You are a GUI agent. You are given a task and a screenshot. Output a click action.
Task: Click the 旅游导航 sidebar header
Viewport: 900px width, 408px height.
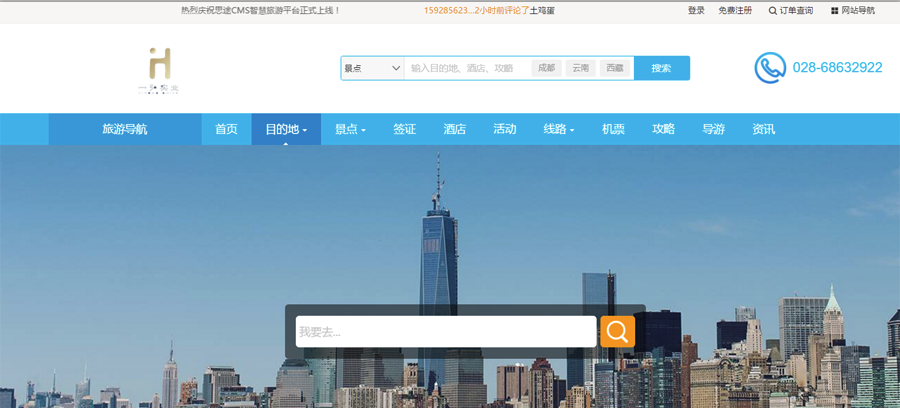(x=125, y=129)
